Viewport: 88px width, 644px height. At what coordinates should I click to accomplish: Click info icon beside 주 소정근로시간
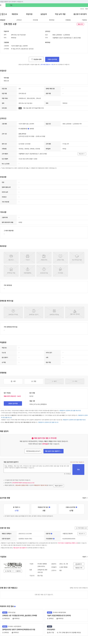point(28,129)
